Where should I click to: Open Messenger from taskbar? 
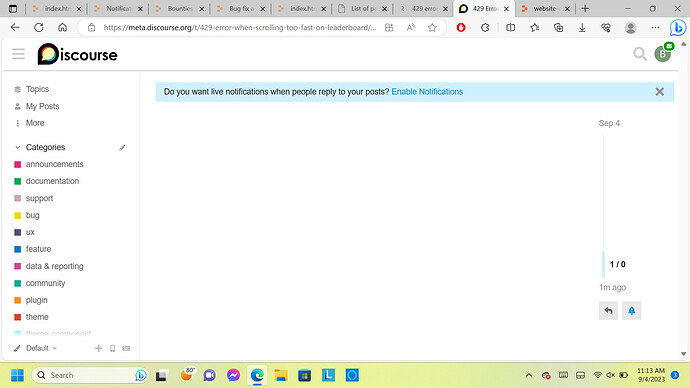233,375
